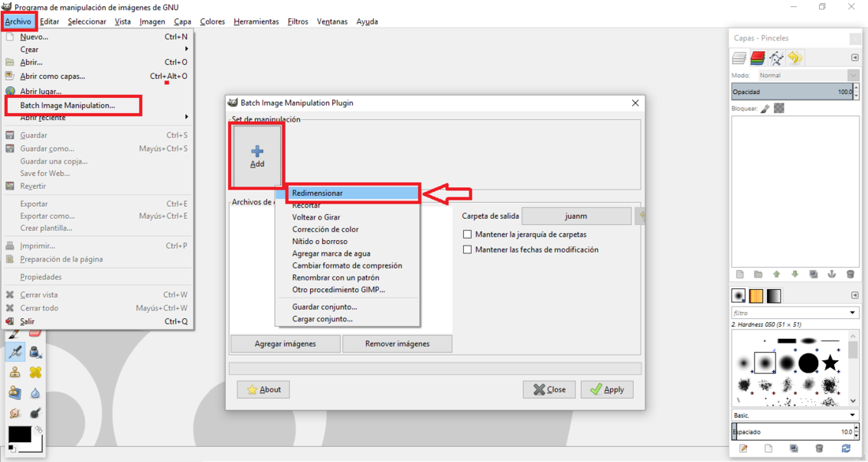The image size is (868, 462).
Task: Click Agregar imágenes button
Action: coord(285,344)
